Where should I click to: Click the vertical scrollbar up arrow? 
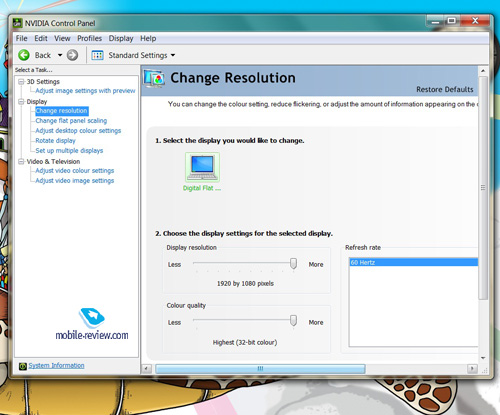[x=483, y=71]
